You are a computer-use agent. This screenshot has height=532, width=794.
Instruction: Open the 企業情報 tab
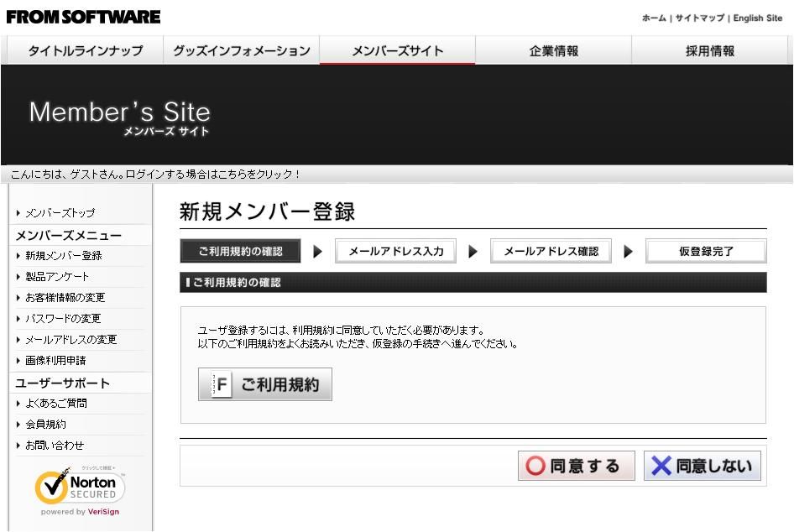[x=554, y=51]
